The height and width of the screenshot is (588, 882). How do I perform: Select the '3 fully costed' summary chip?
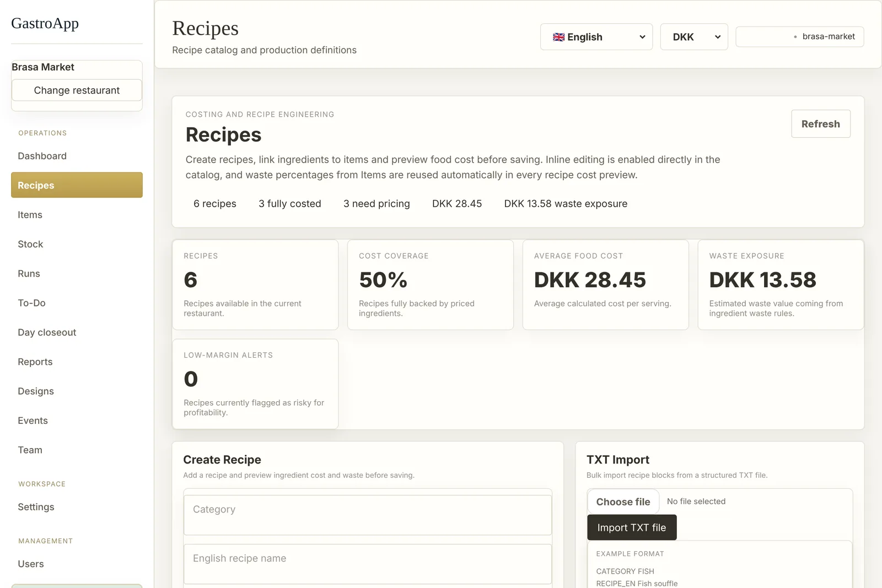coord(290,204)
